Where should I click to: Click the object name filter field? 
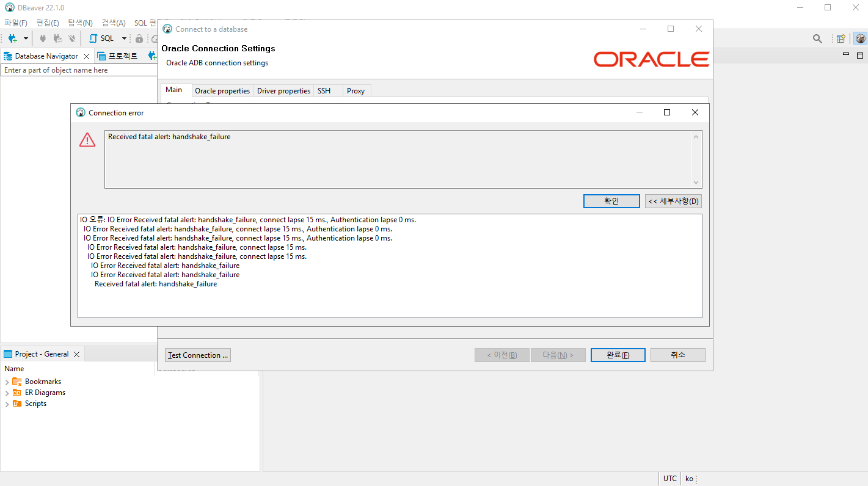click(x=79, y=70)
